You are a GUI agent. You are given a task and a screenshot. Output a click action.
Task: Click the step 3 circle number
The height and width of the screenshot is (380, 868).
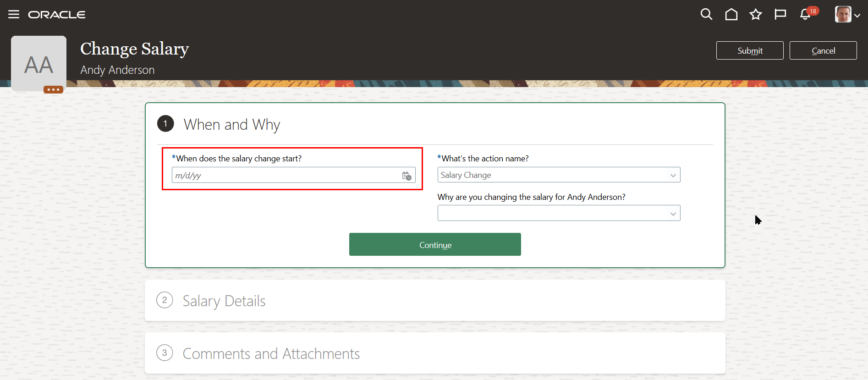(165, 353)
